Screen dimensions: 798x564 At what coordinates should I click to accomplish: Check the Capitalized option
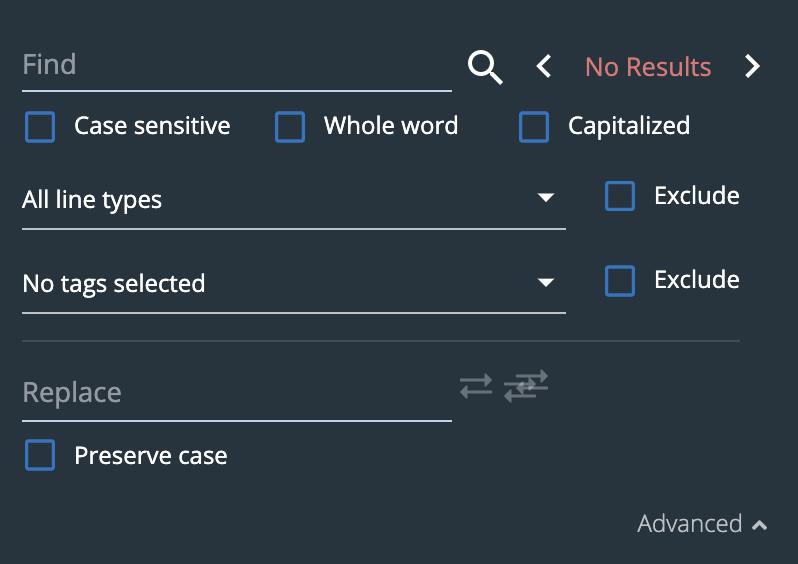tap(534, 127)
